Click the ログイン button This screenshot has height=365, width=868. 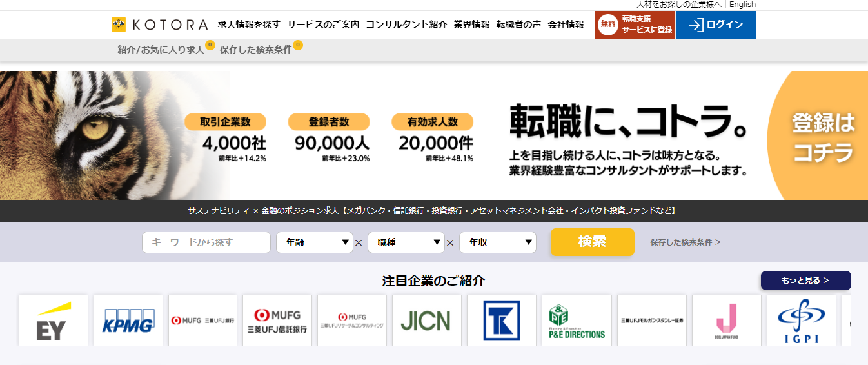pyautogui.click(x=716, y=25)
